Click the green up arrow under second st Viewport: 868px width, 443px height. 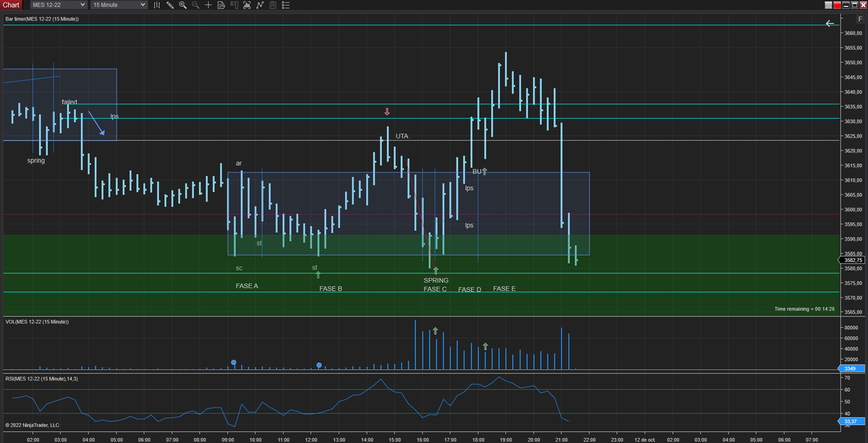tap(318, 274)
